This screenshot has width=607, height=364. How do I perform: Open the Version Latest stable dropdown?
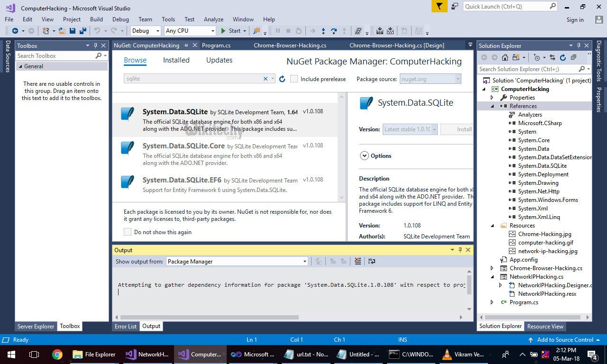click(410, 129)
